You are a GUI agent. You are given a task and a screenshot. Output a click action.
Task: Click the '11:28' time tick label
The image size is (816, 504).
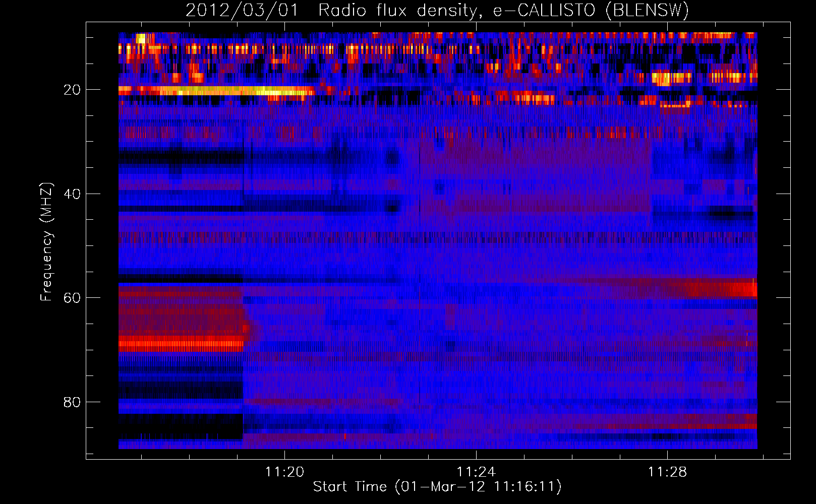[667, 472]
